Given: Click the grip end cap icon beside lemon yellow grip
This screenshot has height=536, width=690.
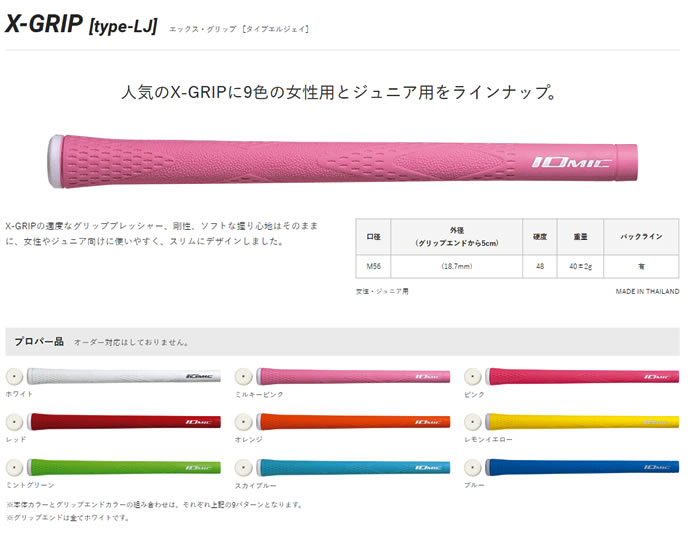Looking at the screenshot, I should click(473, 422).
